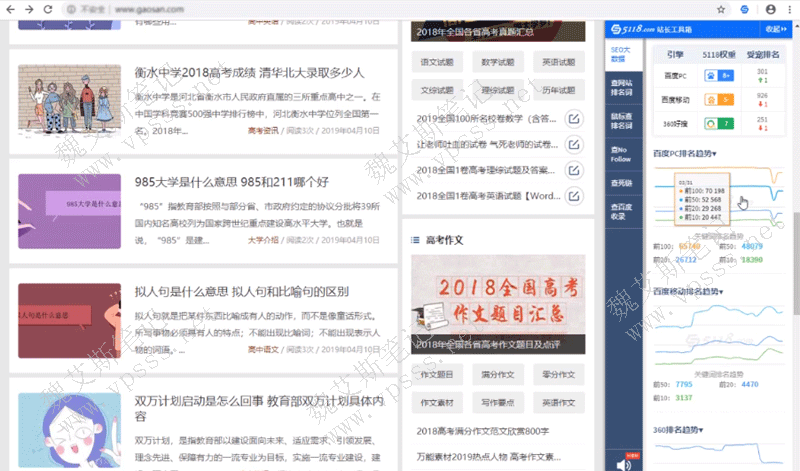Click the 大学介绍 category tag
800x471 pixels.
pyautogui.click(x=263, y=240)
